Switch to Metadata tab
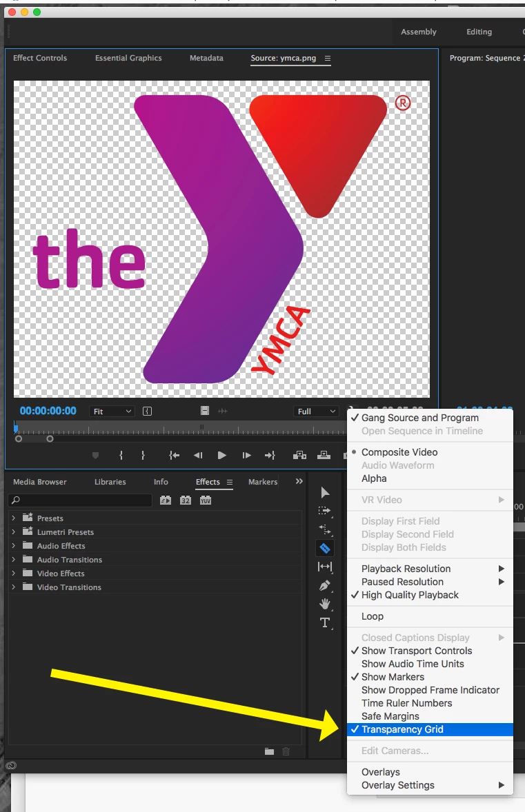Image resolution: width=525 pixels, height=812 pixels. (x=206, y=58)
